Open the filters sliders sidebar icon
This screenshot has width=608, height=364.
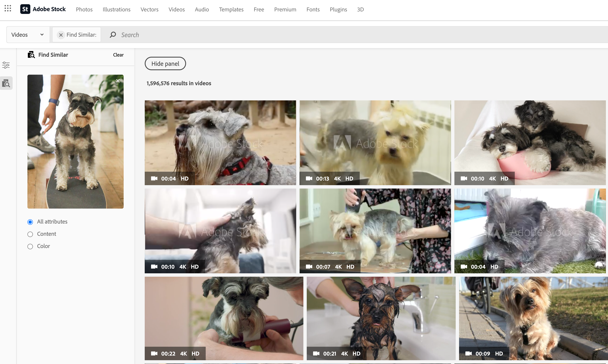[x=6, y=65]
